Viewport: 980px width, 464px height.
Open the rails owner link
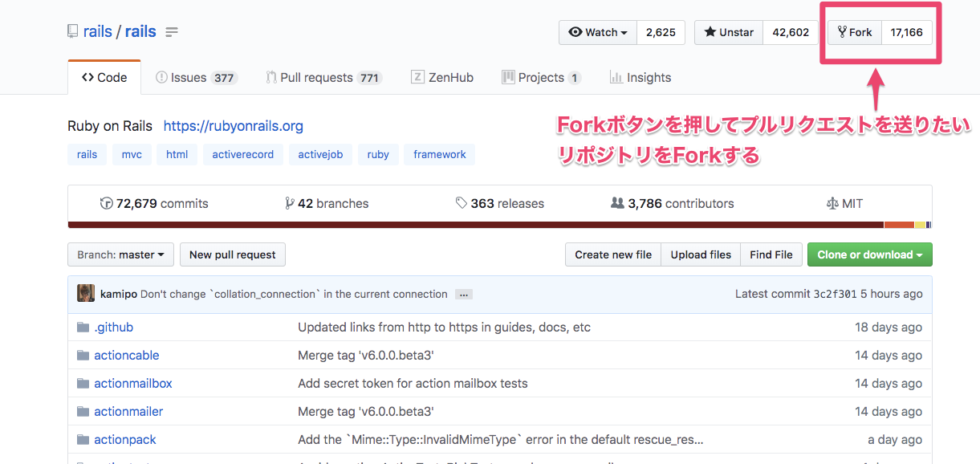tap(98, 32)
